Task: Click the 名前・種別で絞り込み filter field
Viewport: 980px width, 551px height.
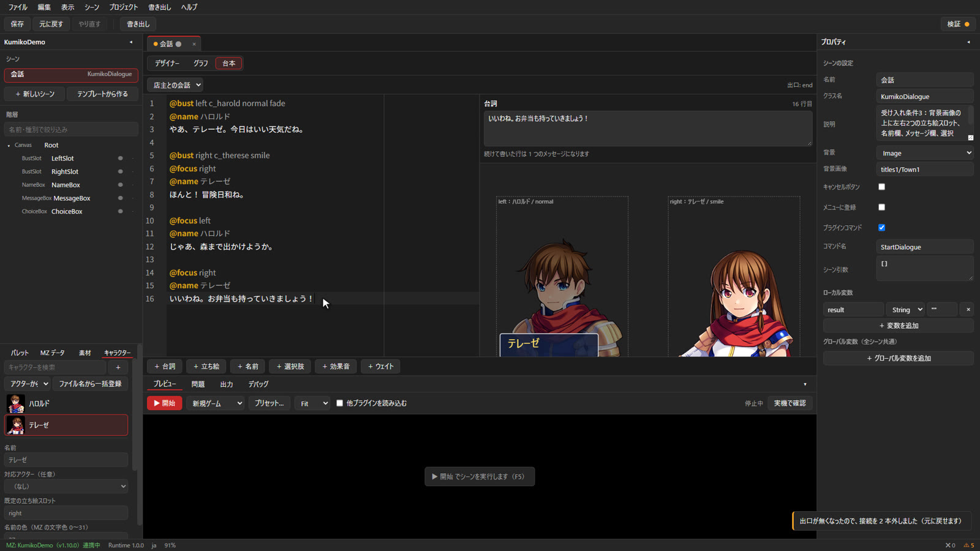Action: tap(71, 130)
